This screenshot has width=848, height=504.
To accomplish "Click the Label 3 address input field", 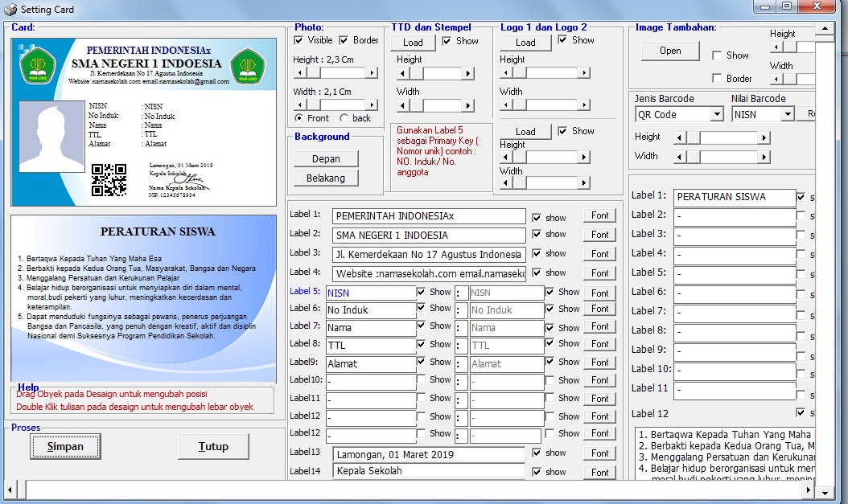I will (429, 255).
